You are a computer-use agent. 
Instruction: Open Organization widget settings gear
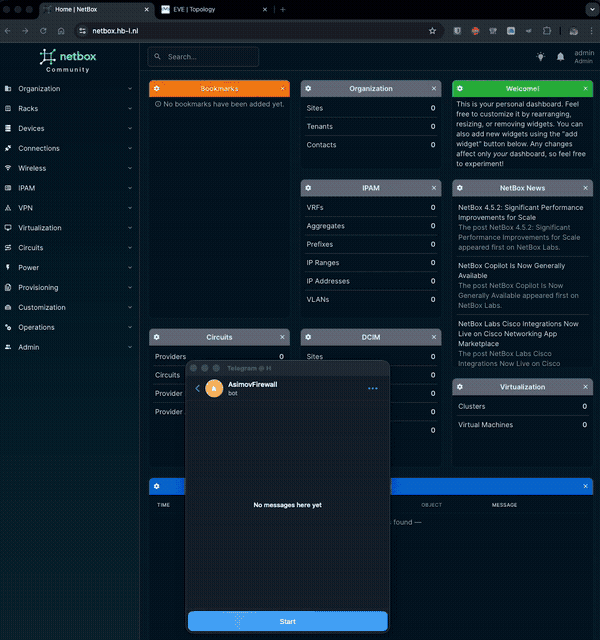point(308,89)
